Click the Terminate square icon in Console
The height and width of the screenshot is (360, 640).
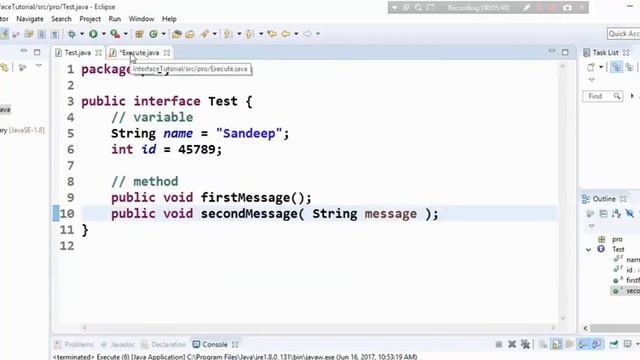[x=499, y=344]
